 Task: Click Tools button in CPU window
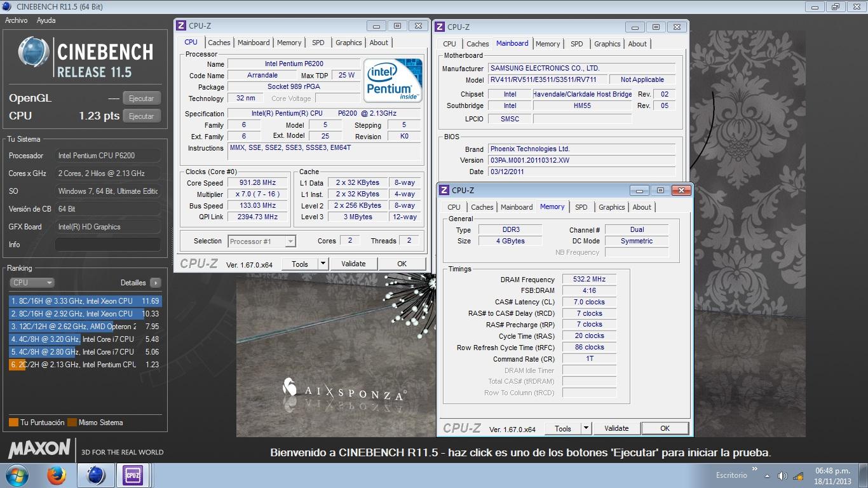point(300,264)
